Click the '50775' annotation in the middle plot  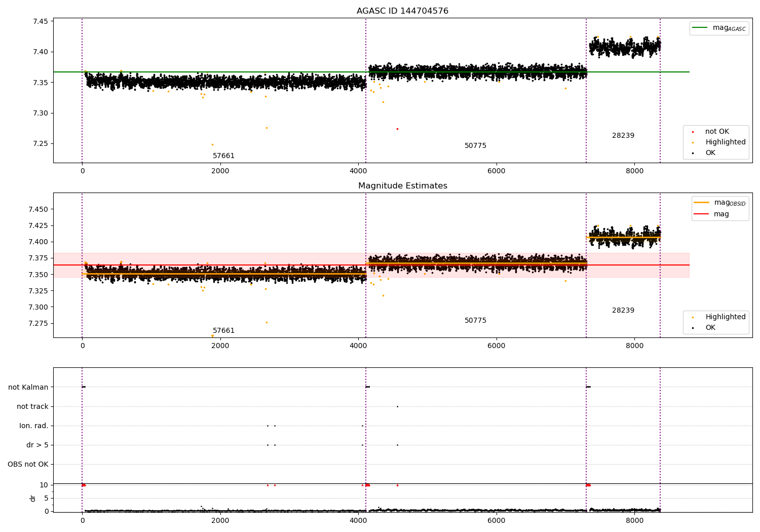pyautogui.click(x=475, y=321)
